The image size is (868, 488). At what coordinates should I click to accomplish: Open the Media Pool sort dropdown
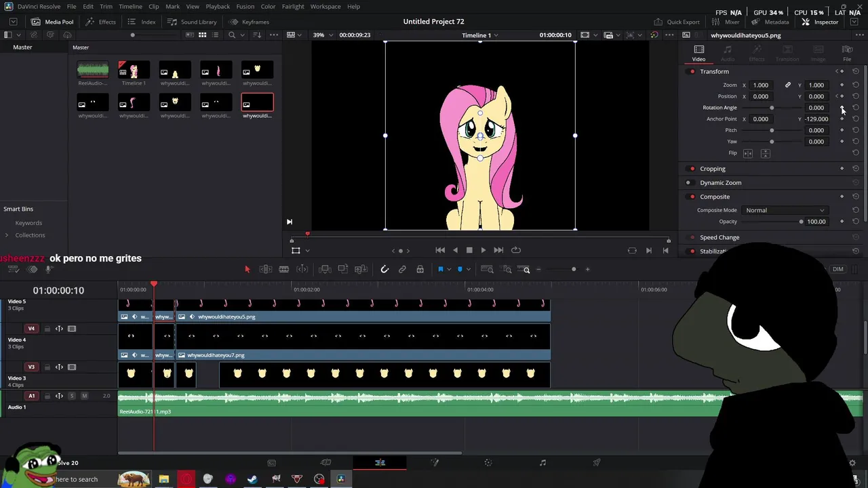coord(257,35)
